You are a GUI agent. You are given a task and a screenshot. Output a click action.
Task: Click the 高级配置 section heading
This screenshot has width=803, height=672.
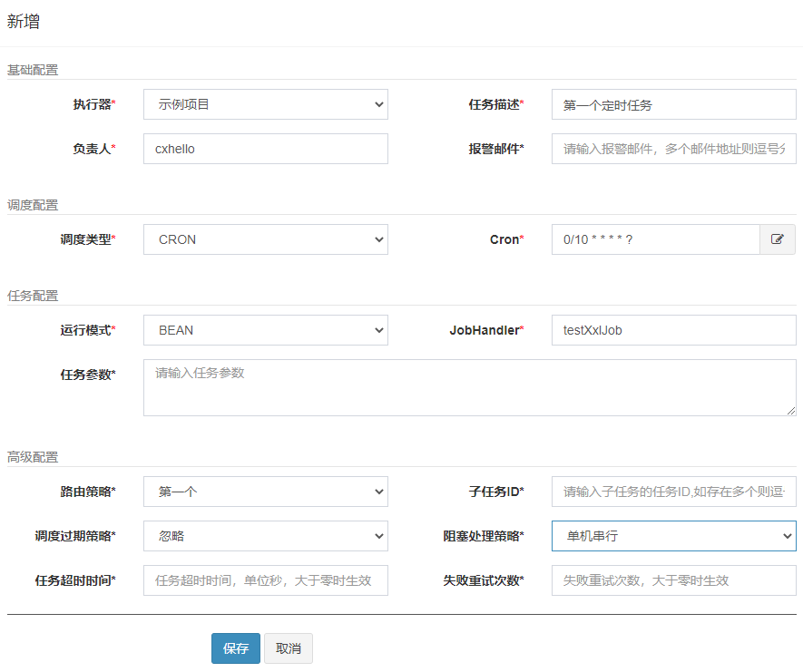pos(33,457)
